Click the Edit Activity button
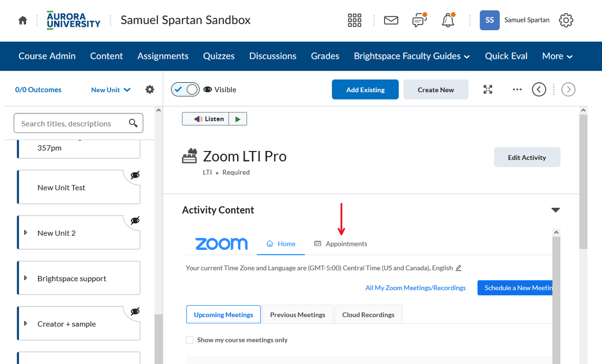Screen dimensions: 602x364 tap(527, 157)
